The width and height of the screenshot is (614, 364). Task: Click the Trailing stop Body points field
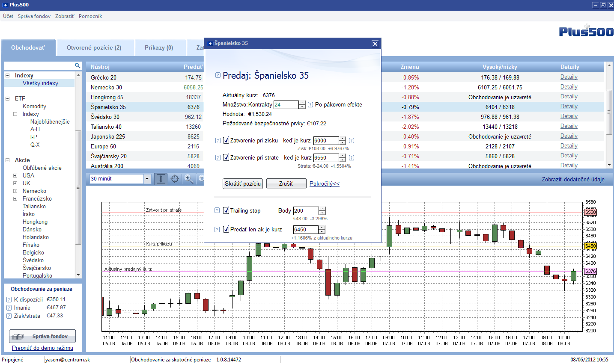tap(306, 210)
